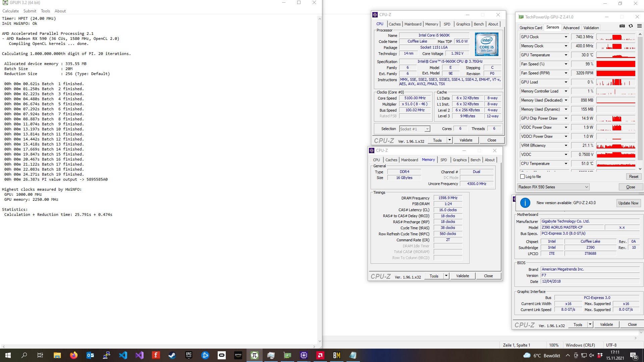The width and height of the screenshot is (644, 362).
Task: Open the Socket #1 selection dropdown
Action: (x=415, y=129)
